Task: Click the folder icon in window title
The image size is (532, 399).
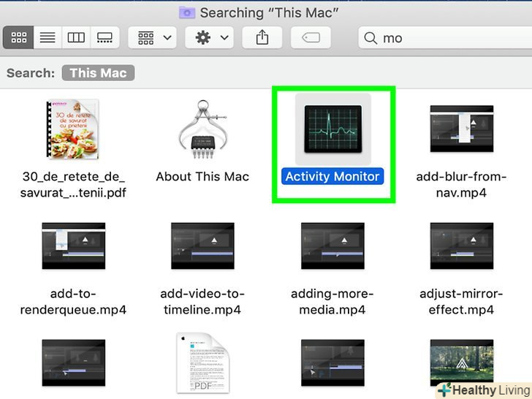Action: tap(187, 13)
